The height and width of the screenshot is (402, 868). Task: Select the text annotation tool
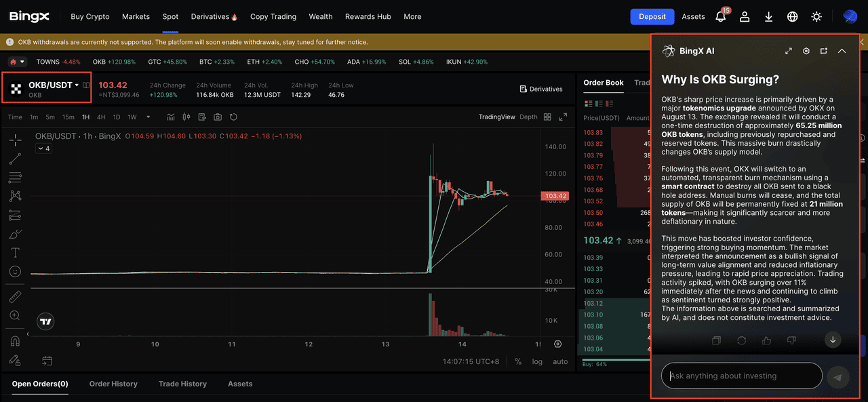coord(15,252)
